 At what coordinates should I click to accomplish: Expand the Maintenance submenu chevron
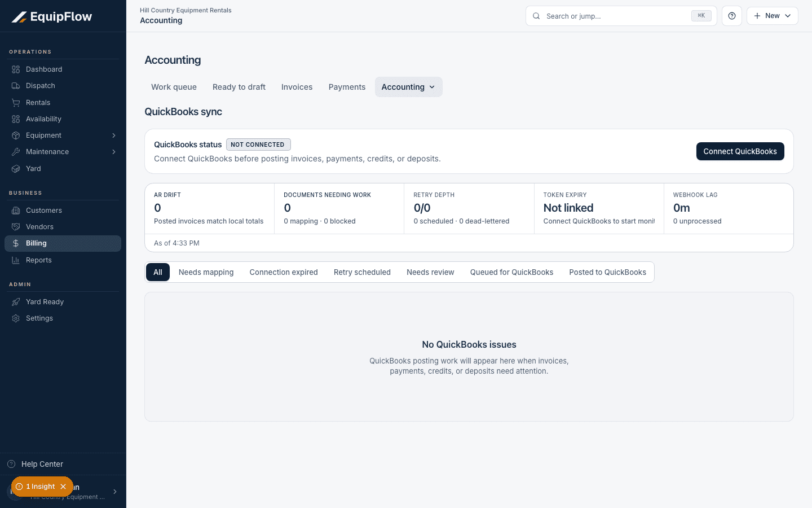[x=114, y=152]
